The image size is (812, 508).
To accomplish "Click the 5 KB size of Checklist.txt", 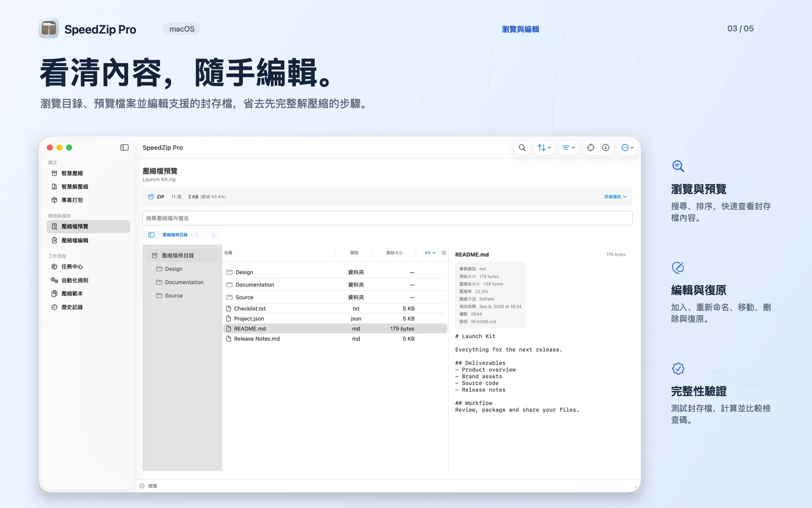I will tap(409, 309).
